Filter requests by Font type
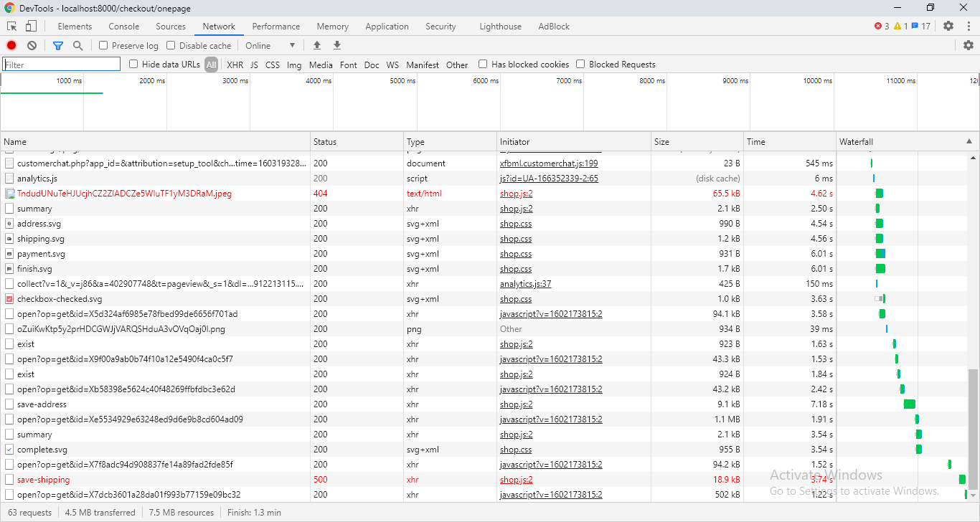Image resolution: width=980 pixels, height=522 pixels. [349, 65]
